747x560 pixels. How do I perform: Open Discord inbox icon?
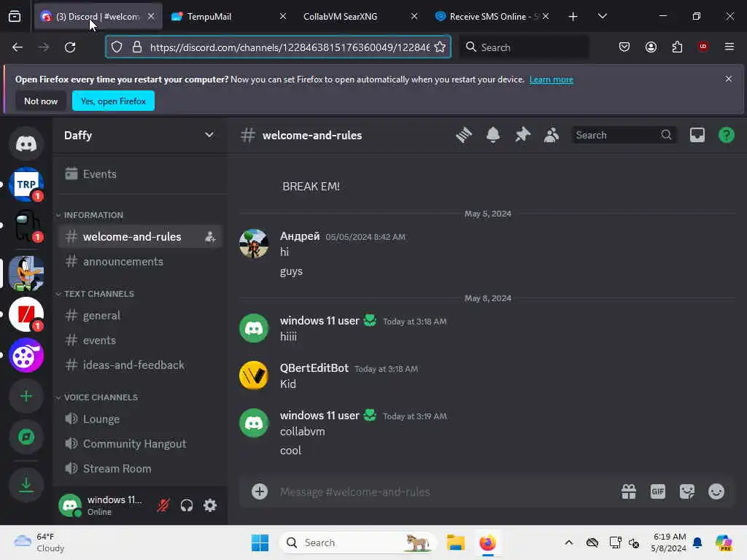tap(697, 135)
